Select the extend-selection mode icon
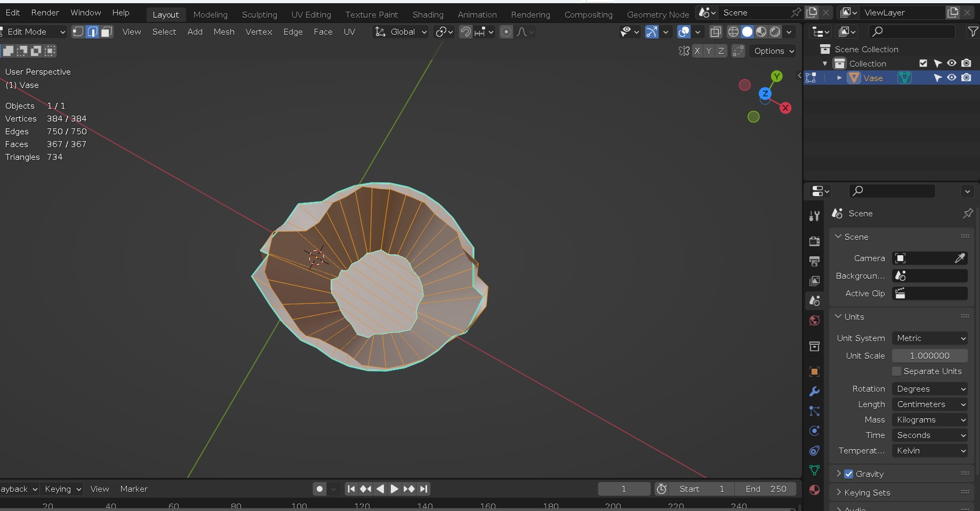 pos(22,51)
